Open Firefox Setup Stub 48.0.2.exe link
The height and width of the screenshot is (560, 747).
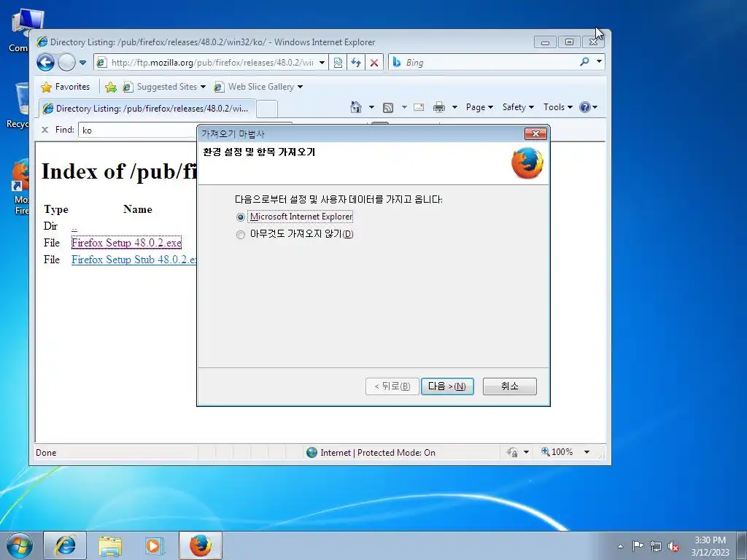[x=134, y=260]
